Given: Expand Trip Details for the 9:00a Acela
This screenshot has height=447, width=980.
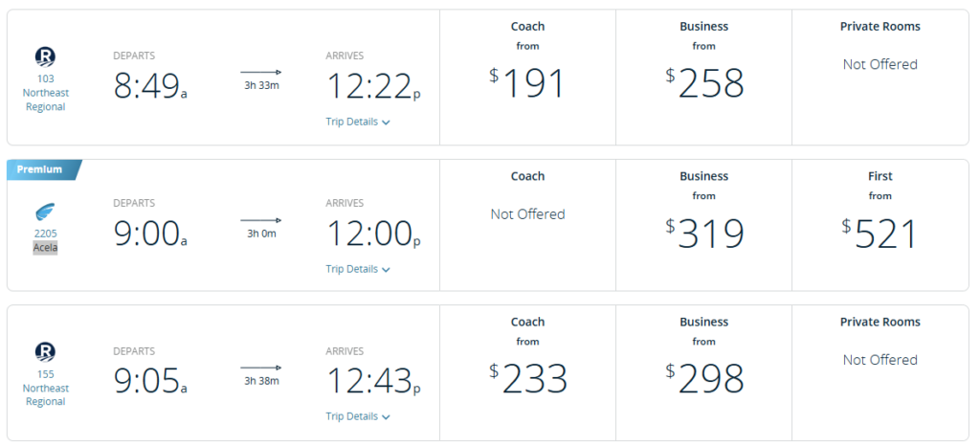Looking at the screenshot, I should click(x=358, y=270).
